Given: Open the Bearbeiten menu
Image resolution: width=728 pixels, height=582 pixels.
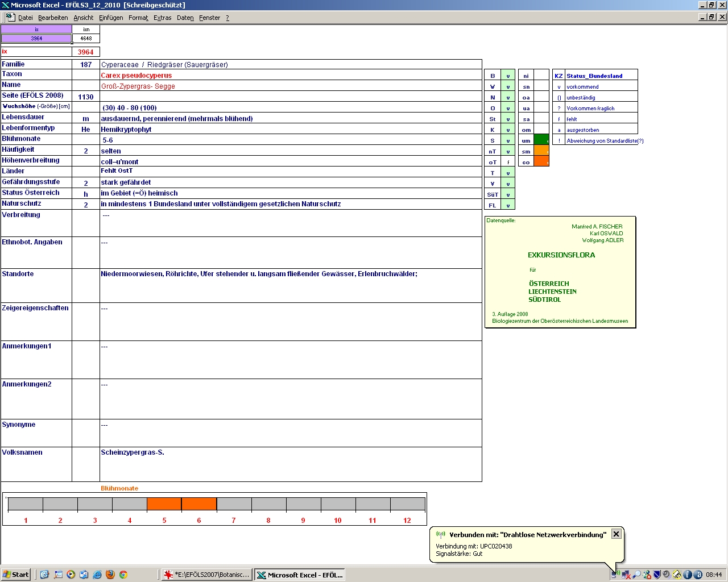Looking at the screenshot, I should click(x=53, y=18).
